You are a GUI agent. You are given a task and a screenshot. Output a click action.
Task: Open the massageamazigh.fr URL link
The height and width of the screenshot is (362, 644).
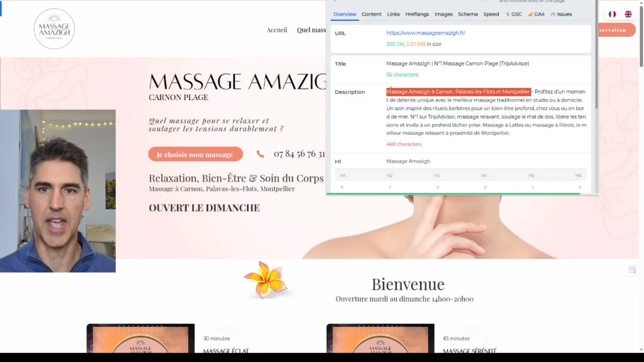tap(425, 33)
